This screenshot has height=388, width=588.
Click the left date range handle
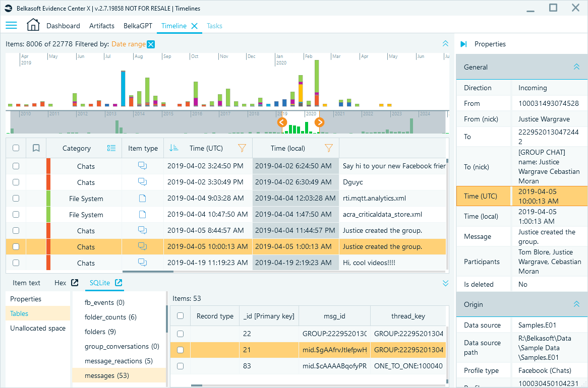(x=282, y=122)
